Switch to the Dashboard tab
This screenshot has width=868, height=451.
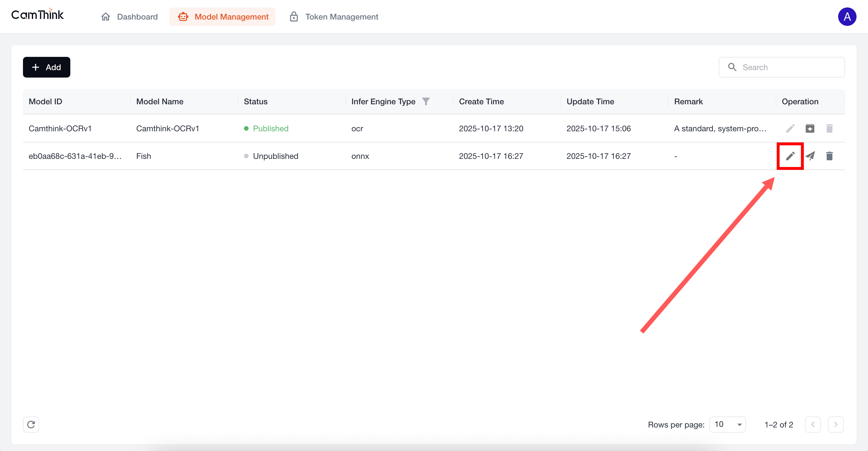(129, 17)
